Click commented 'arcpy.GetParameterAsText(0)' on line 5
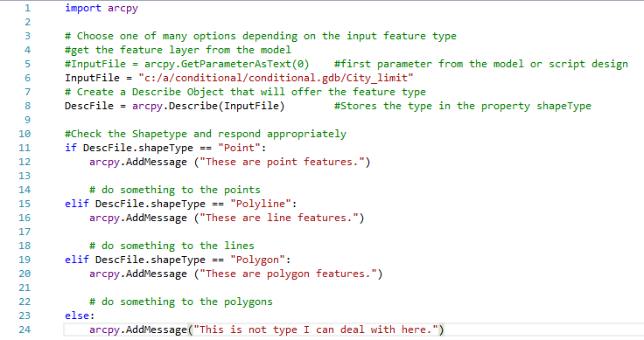 point(227,64)
